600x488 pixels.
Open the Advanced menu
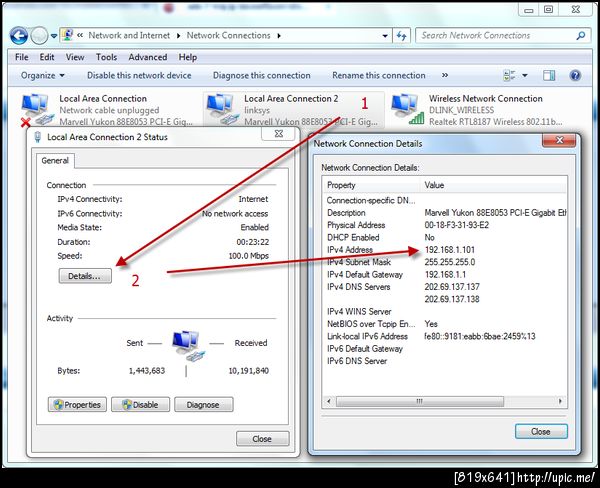coord(148,57)
